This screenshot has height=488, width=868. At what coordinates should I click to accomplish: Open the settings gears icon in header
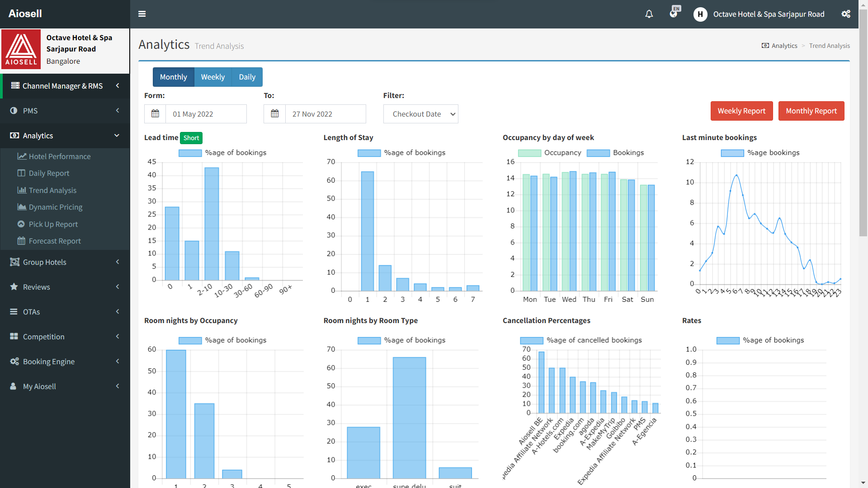pyautogui.click(x=845, y=14)
